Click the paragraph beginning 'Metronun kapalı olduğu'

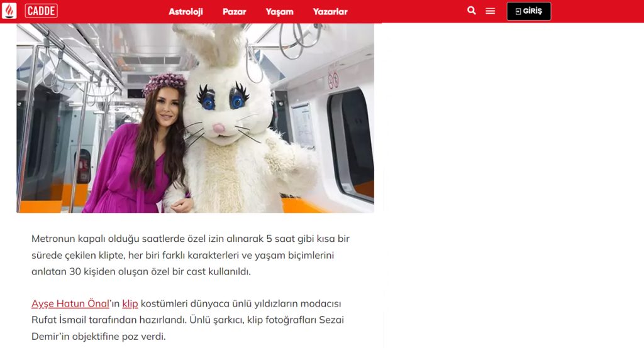tap(190, 255)
